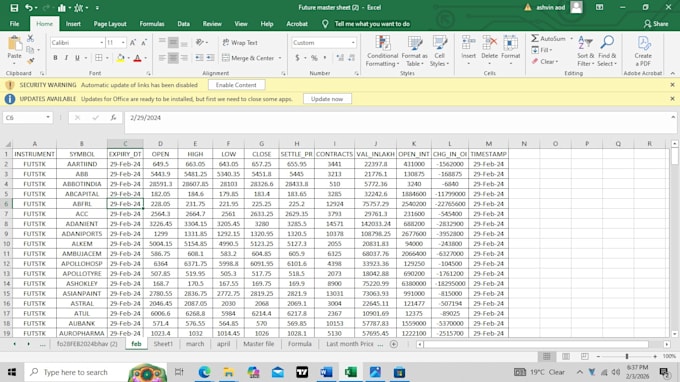The height and width of the screenshot is (382, 680).
Task: Open the File menu
Action: pyautogui.click(x=14, y=24)
